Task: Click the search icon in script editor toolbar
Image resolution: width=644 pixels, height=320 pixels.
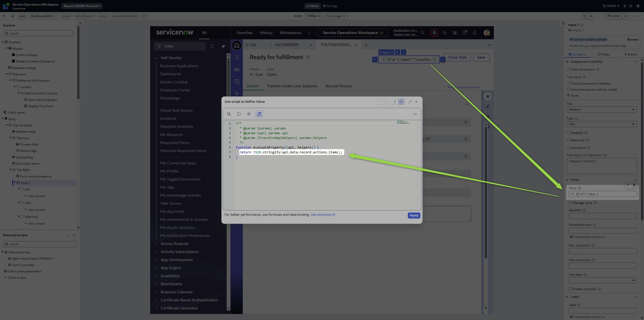Action: pyautogui.click(x=229, y=114)
